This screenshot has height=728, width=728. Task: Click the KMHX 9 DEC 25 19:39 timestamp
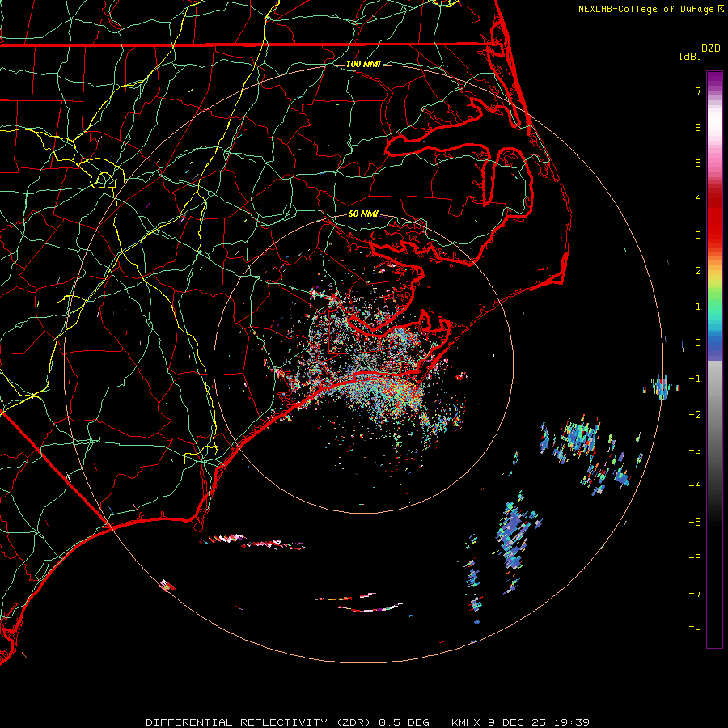[x=520, y=722]
